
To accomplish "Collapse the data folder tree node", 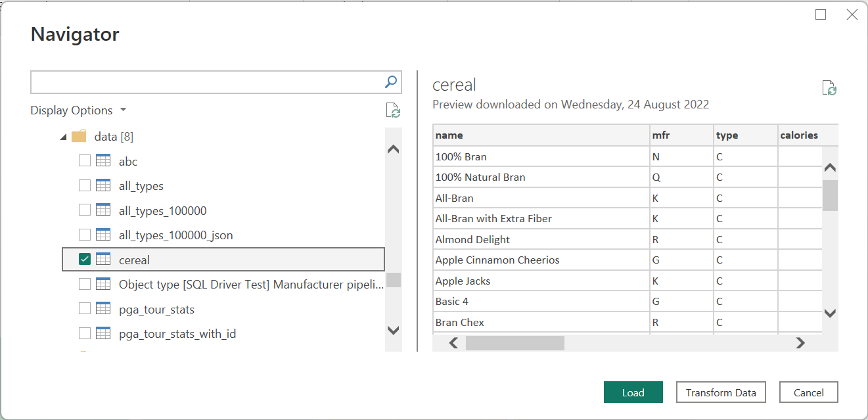I will click(x=63, y=136).
